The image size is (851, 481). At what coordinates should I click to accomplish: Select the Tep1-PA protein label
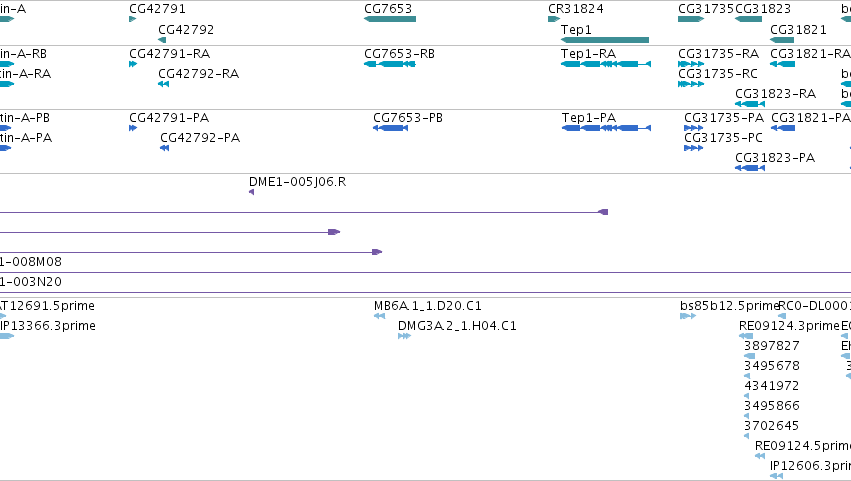click(x=589, y=118)
